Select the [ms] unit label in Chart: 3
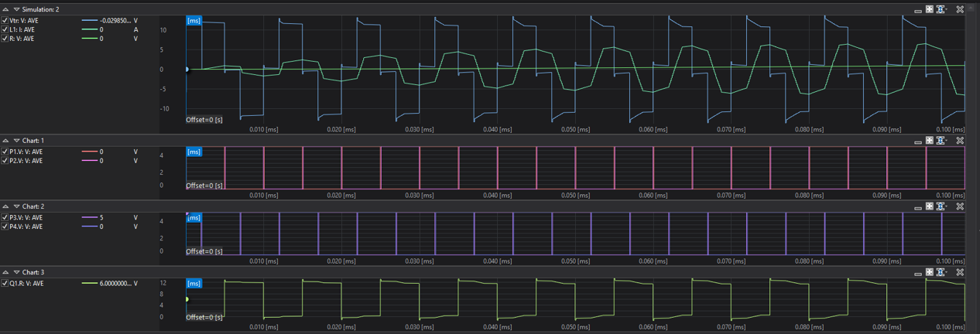This screenshot has width=980, height=334. pyautogui.click(x=194, y=284)
